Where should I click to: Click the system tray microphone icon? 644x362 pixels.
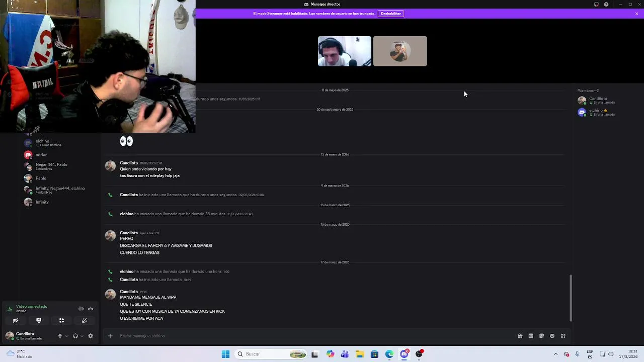click(577, 354)
